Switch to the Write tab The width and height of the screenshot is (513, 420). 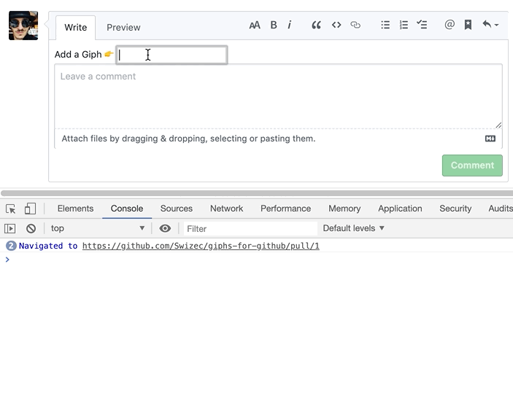(x=76, y=28)
